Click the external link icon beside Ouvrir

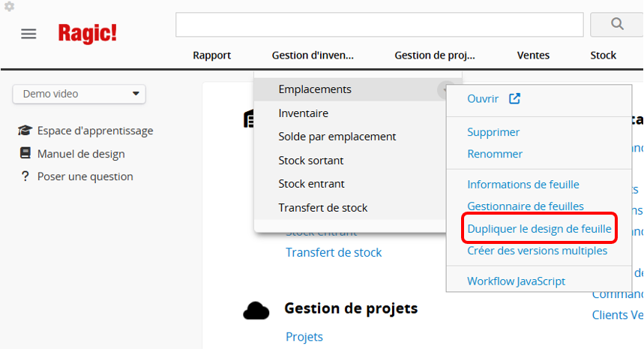point(514,98)
